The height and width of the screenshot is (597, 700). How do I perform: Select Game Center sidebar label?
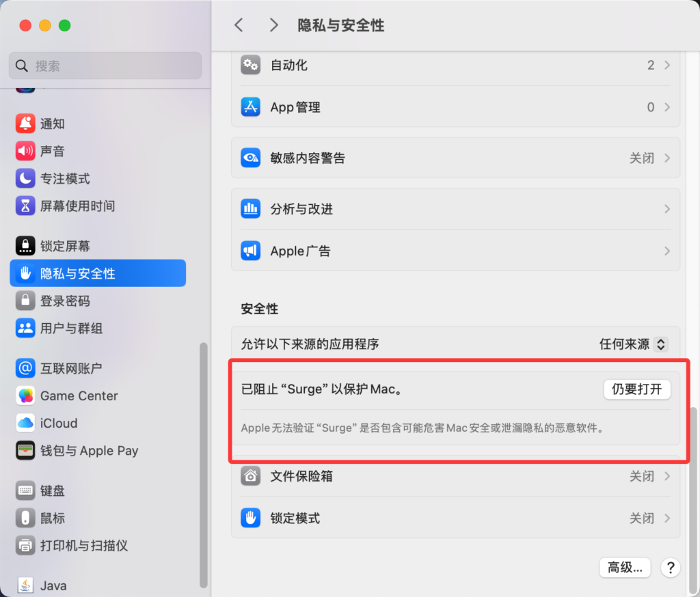tap(79, 395)
